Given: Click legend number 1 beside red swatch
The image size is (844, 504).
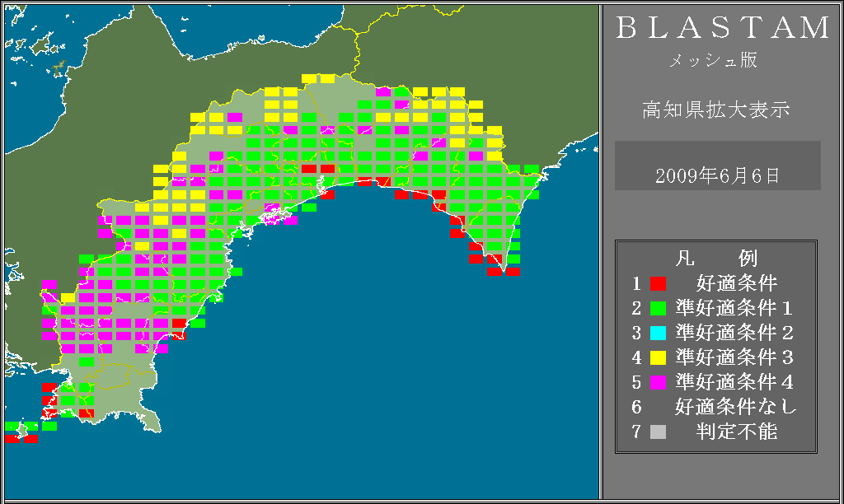Looking at the screenshot, I should (x=636, y=284).
